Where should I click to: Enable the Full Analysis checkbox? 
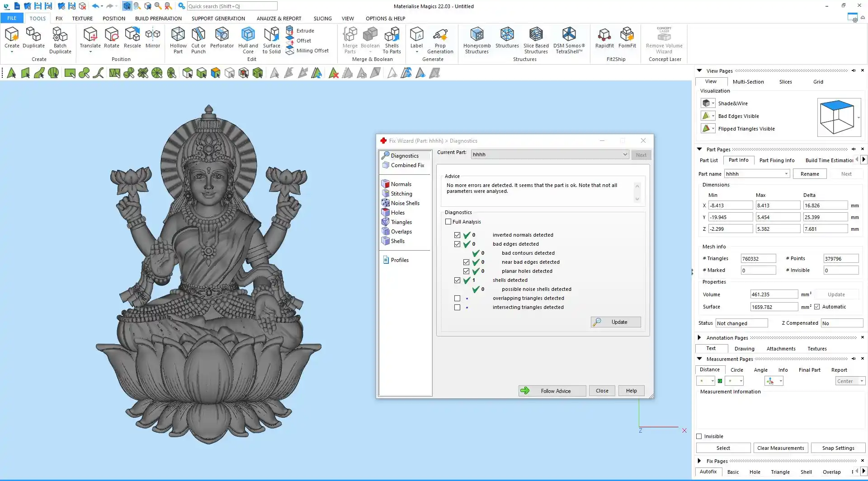pyautogui.click(x=448, y=222)
